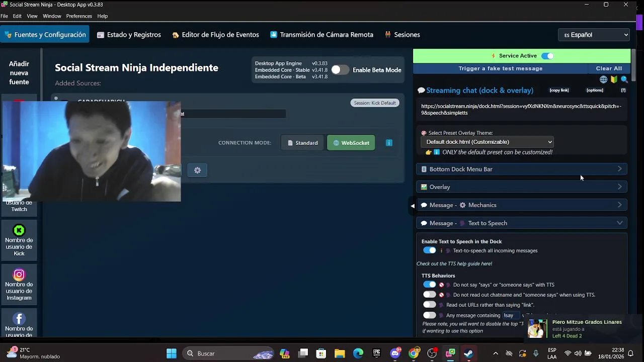
Task: Click Trigger a fake test message
Action: pos(501,68)
